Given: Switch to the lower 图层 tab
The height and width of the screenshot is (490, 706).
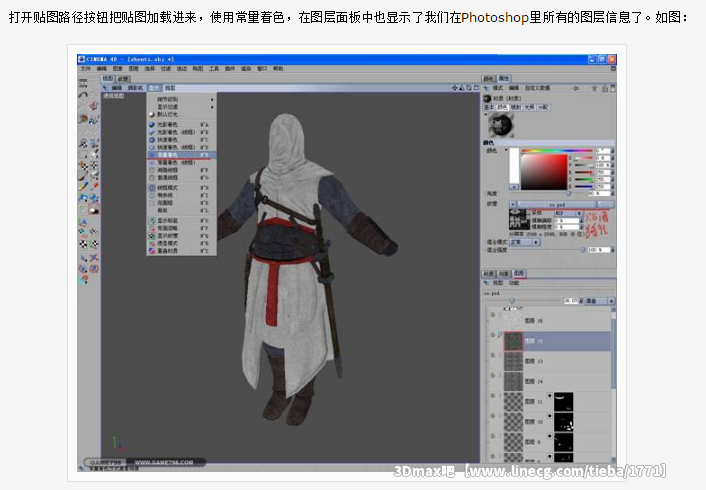Looking at the screenshot, I should [519, 273].
